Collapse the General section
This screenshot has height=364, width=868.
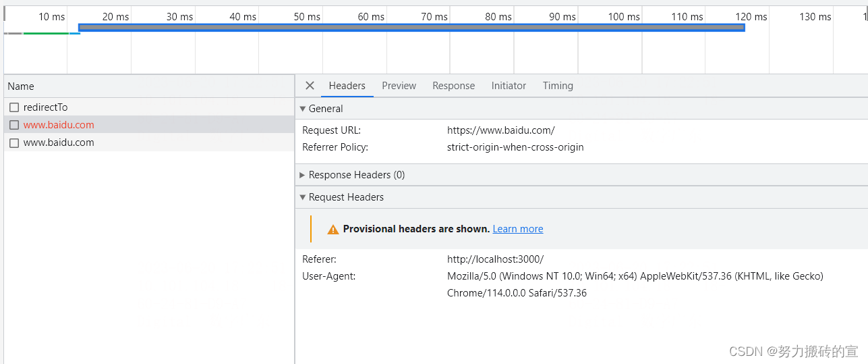point(303,109)
